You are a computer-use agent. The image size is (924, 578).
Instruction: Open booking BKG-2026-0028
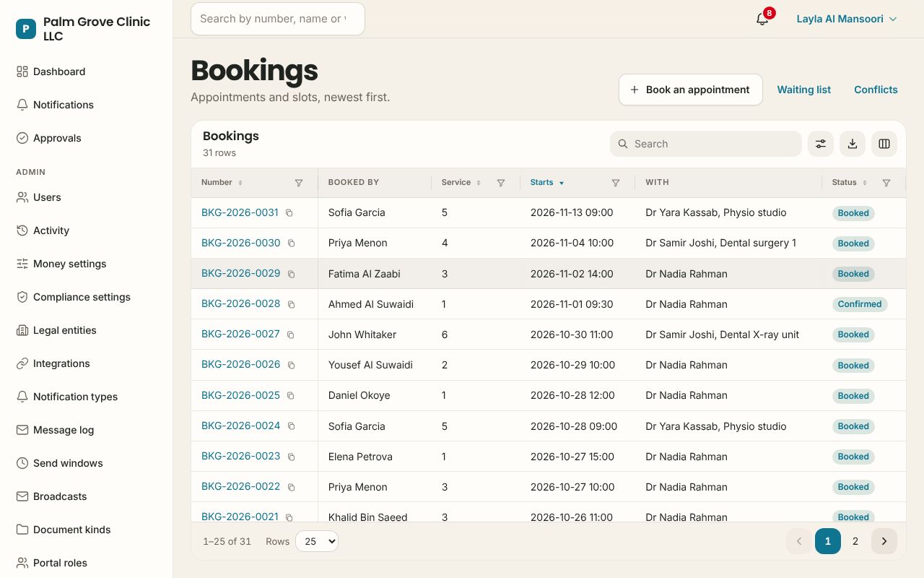click(240, 303)
